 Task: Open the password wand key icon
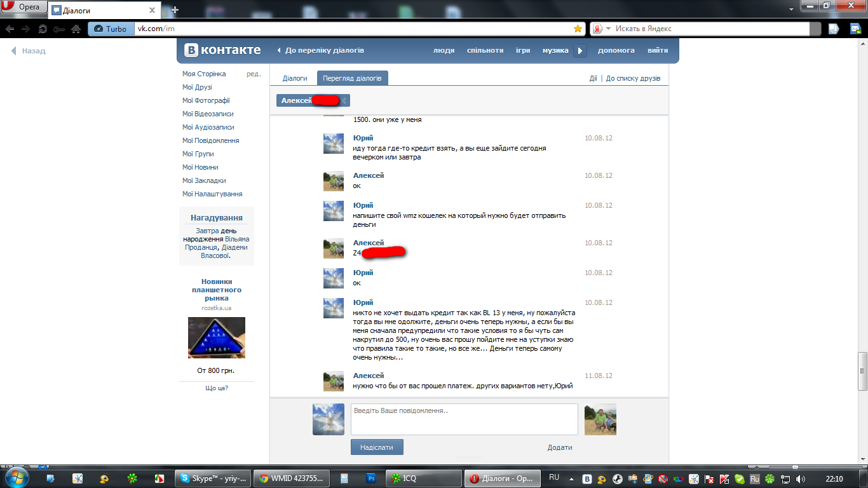coord(59,29)
